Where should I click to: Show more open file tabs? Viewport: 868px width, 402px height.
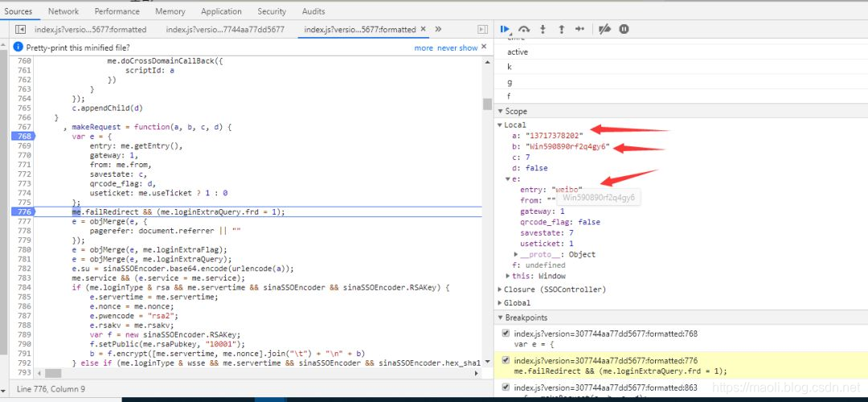[x=438, y=30]
